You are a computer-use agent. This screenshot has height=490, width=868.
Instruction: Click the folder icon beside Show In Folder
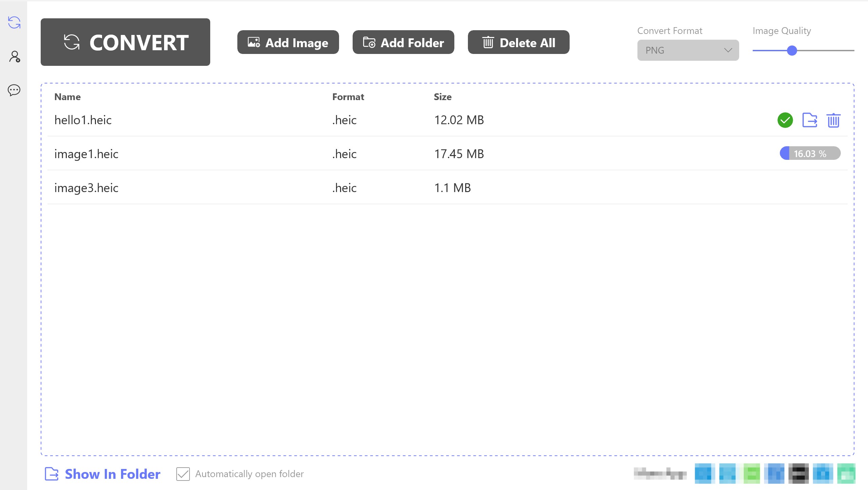click(51, 474)
